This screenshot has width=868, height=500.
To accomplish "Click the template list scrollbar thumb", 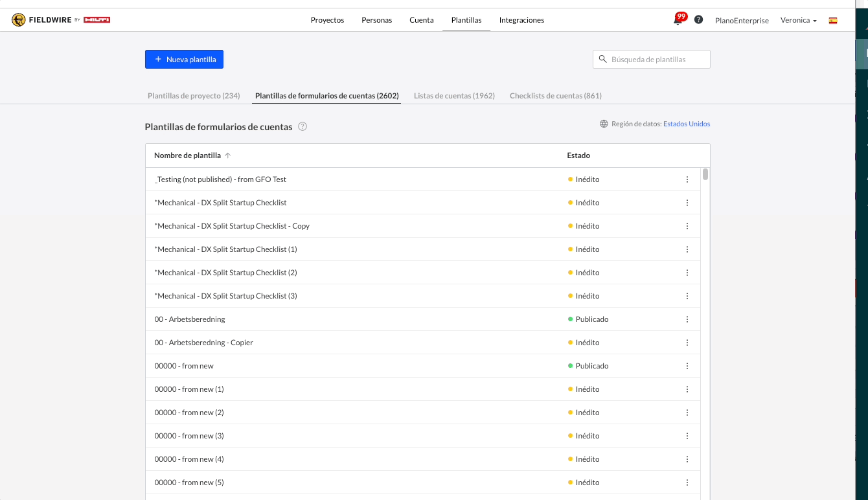I will click(x=705, y=174).
